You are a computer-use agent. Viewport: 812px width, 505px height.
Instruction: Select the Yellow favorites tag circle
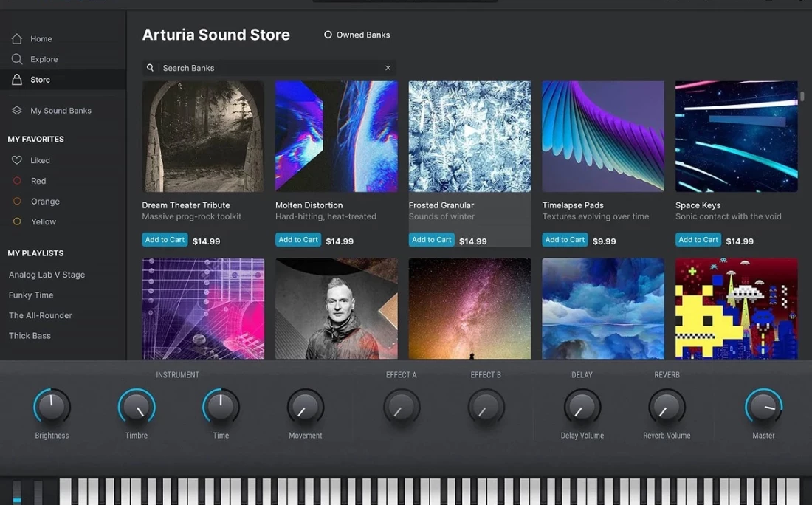pos(17,221)
